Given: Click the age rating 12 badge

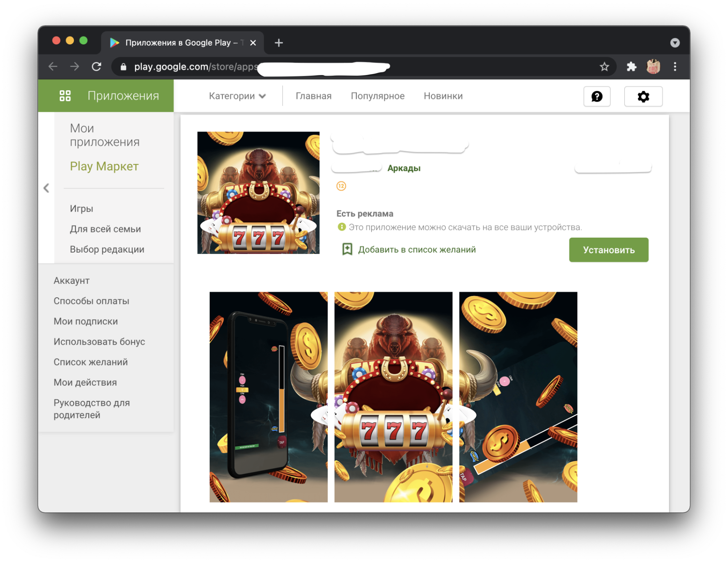Looking at the screenshot, I should (x=341, y=186).
